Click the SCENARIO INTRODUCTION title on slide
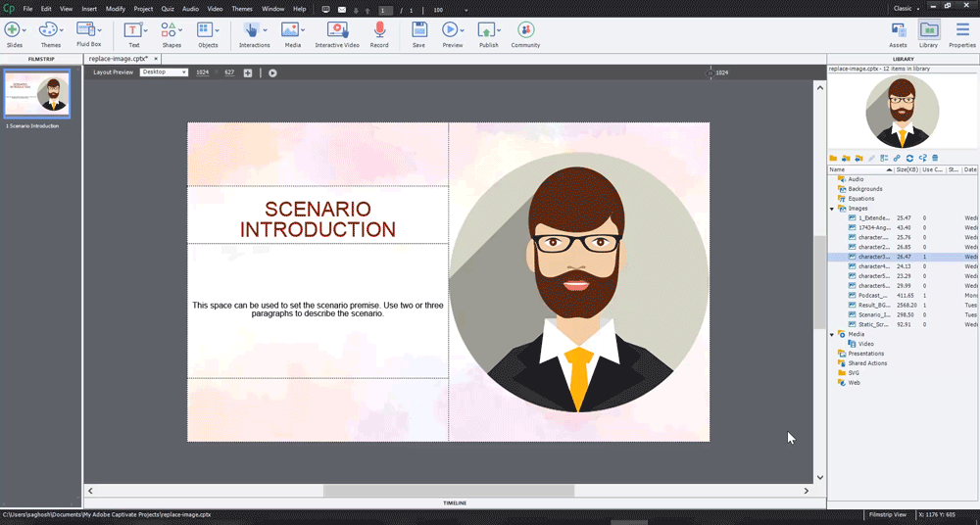This screenshot has height=525, width=980. [x=318, y=219]
